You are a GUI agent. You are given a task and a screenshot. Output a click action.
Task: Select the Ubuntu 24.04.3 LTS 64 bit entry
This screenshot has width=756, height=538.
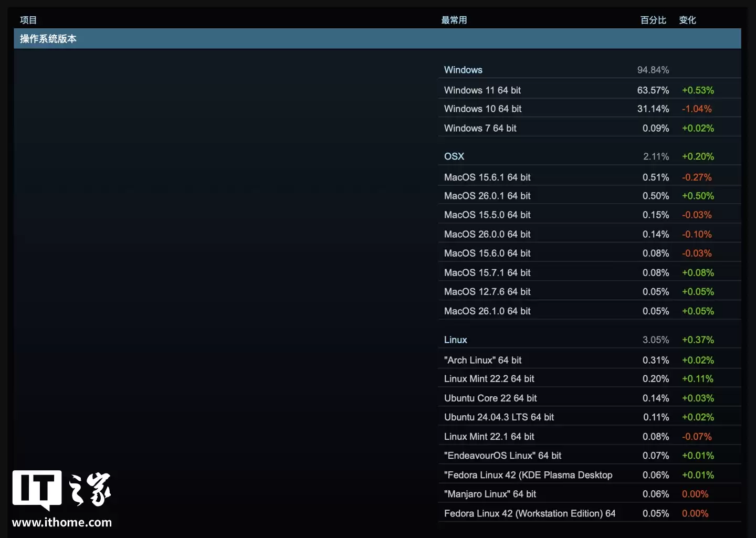499,417
